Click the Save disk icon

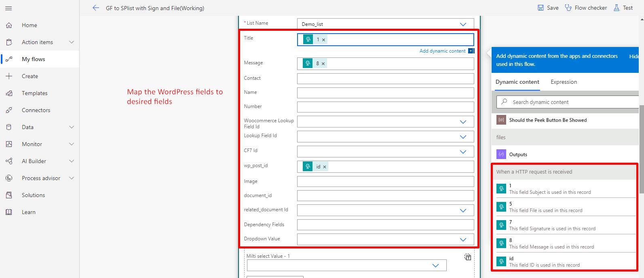point(541,8)
